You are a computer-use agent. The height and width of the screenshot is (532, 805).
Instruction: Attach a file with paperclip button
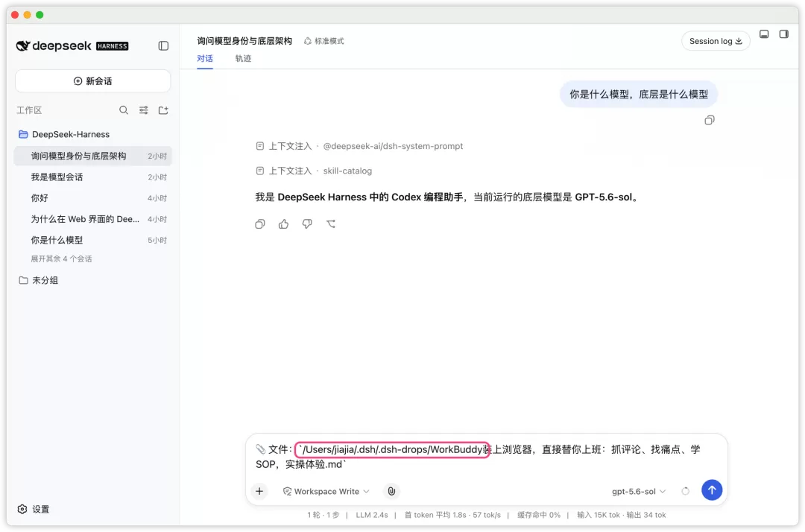click(391, 491)
